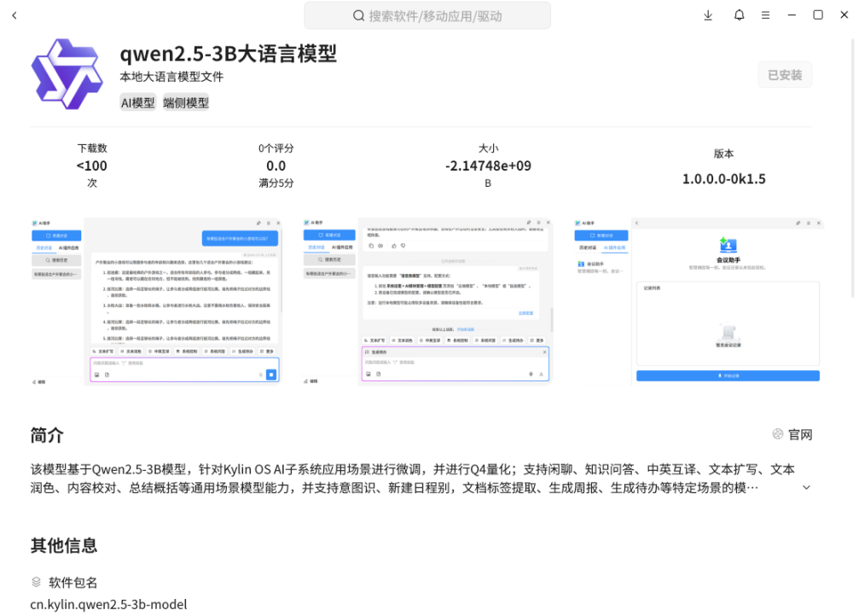Open the hamburger menu

point(765,15)
